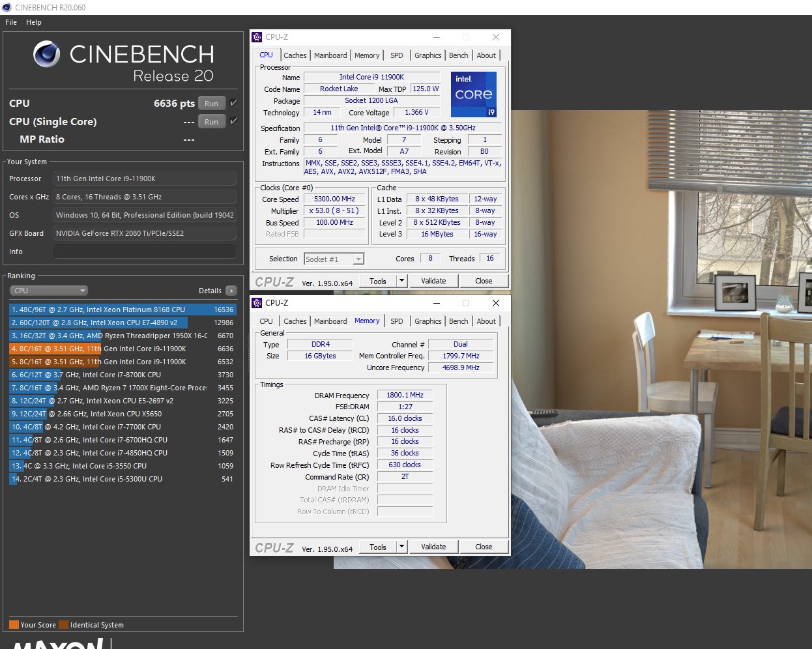Click the upper CPU-Z window title icon
This screenshot has height=649, width=812.
pos(257,37)
